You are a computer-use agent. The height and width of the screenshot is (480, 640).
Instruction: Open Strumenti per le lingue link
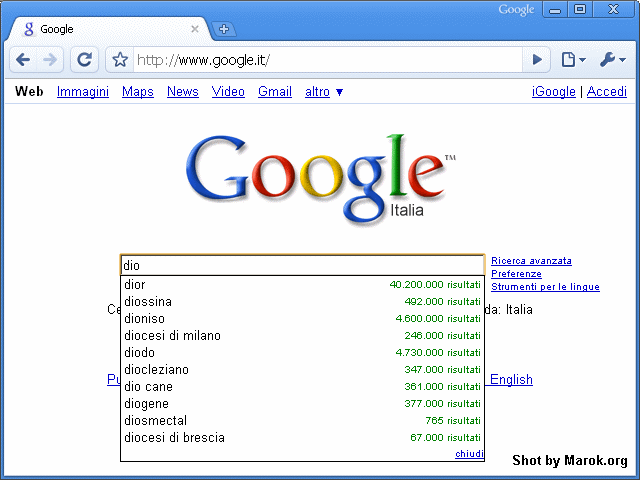[x=545, y=287]
